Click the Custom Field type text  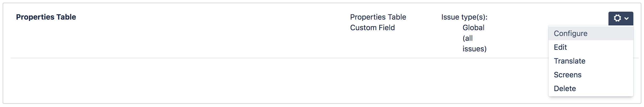click(372, 28)
